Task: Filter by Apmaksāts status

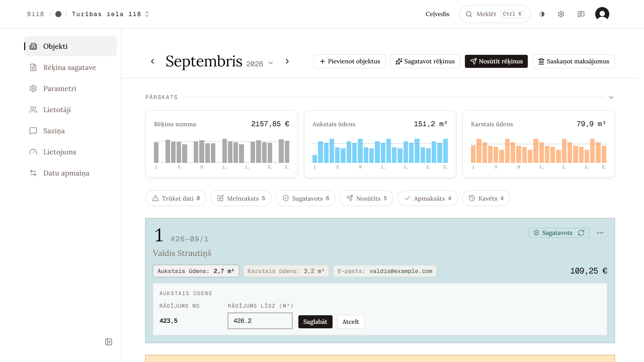Action: tap(428, 198)
